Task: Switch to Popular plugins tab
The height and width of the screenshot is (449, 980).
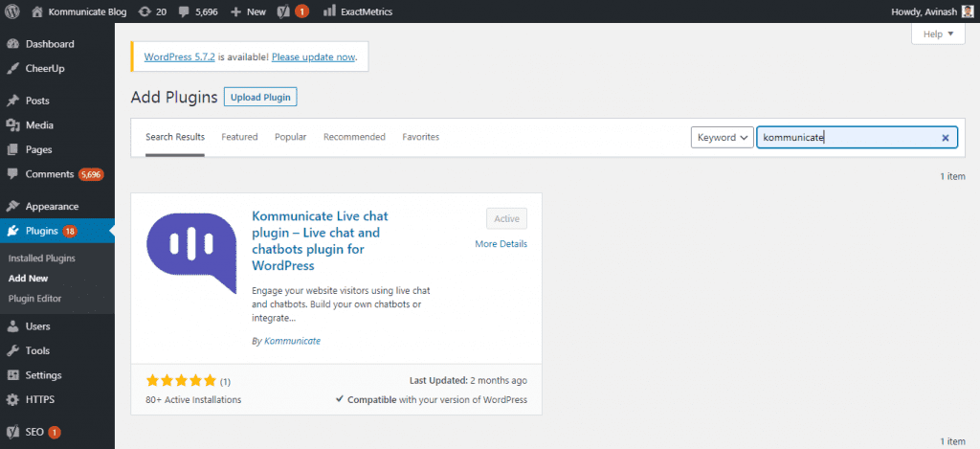Action: click(x=291, y=137)
